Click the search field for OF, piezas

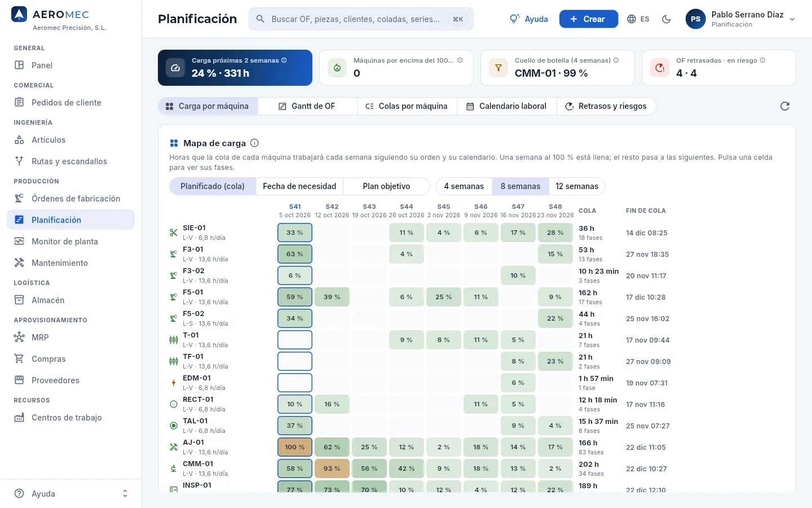(x=361, y=19)
